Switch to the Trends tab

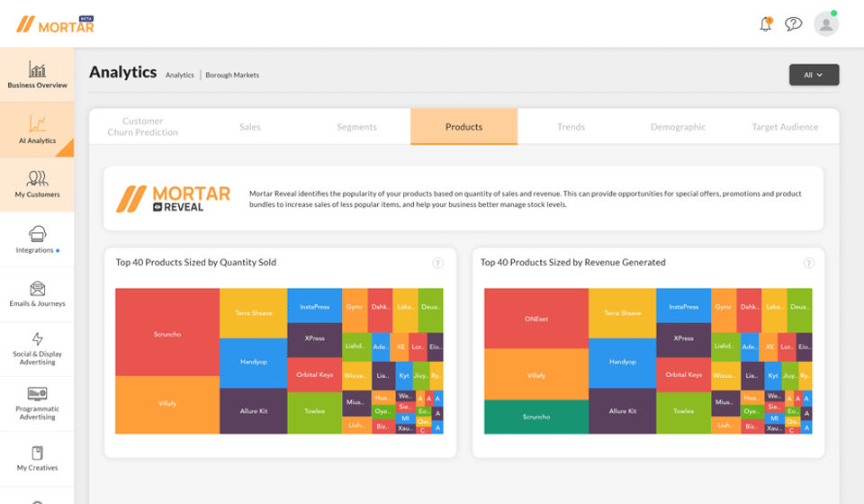pyautogui.click(x=571, y=127)
